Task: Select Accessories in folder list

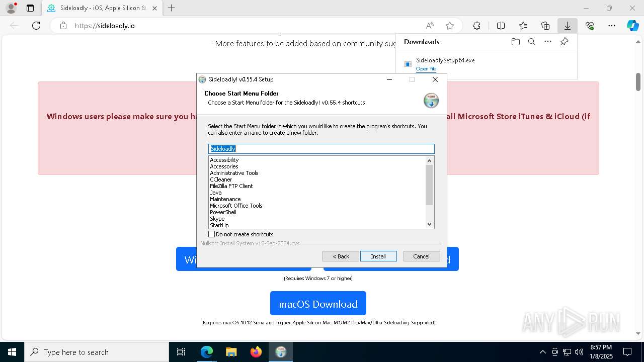Action: point(224,166)
